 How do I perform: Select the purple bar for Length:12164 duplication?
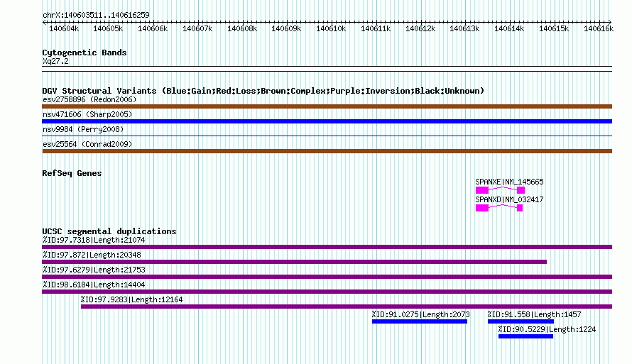coord(347,307)
